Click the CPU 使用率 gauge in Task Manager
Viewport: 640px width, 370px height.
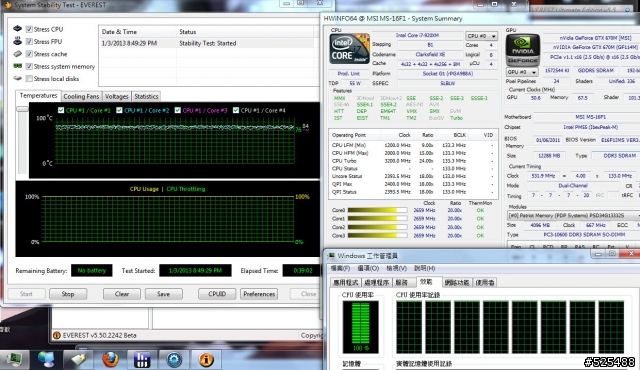pyautogui.click(x=360, y=327)
